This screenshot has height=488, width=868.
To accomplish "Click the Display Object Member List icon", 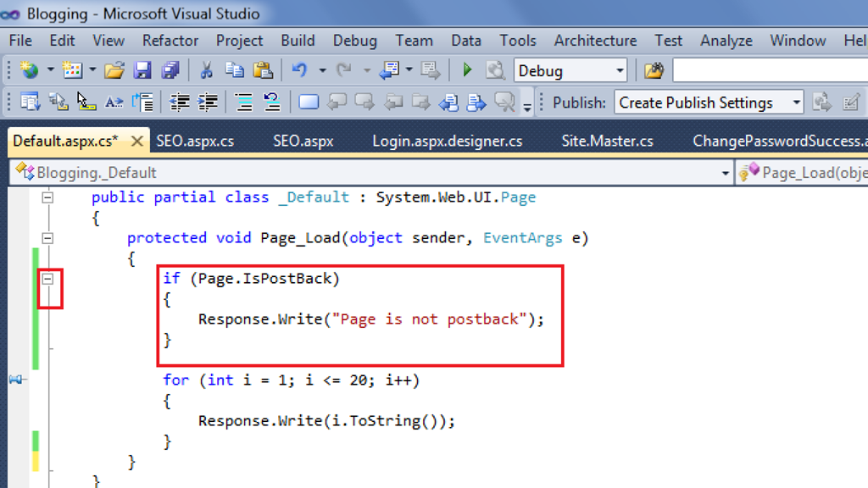I will click(30, 103).
